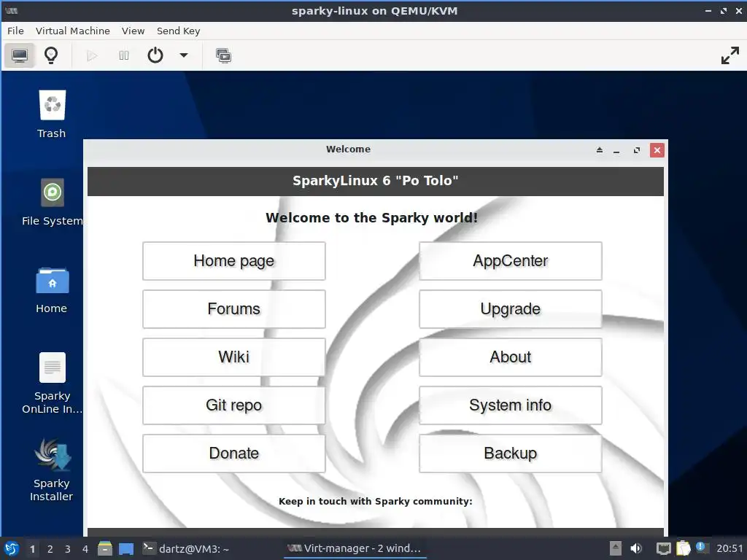Screen dimensions: 747x560
Task: Open the network connection tray icon
Action: (663, 548)
